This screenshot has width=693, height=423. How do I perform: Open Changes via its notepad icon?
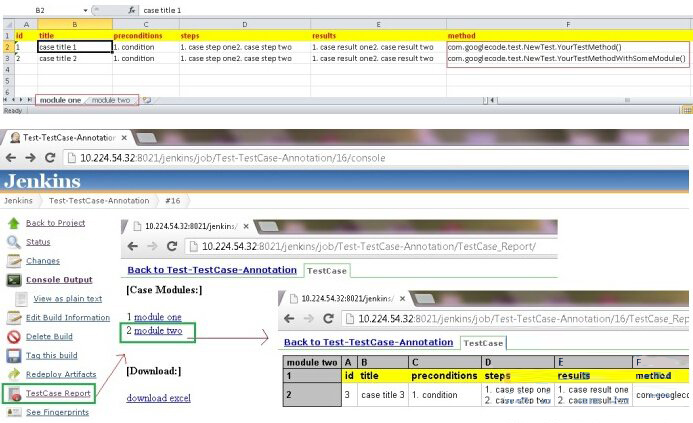click(13, 261)
